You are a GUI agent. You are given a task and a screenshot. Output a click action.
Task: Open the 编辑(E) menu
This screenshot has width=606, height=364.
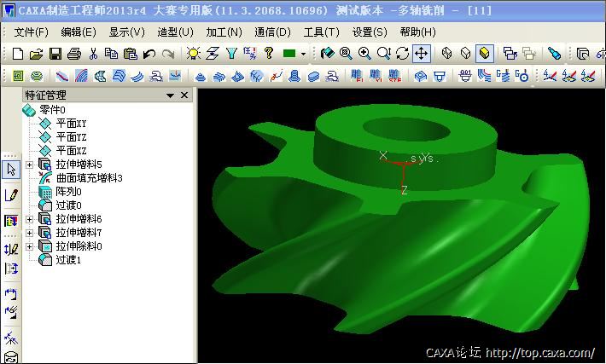coord(79,32)
